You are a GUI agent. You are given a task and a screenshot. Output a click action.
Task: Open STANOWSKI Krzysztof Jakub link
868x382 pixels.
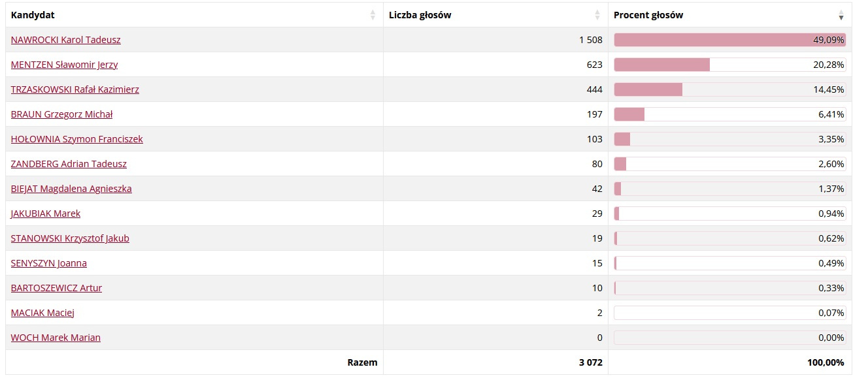pyautogui.click(x=71, y=238)
